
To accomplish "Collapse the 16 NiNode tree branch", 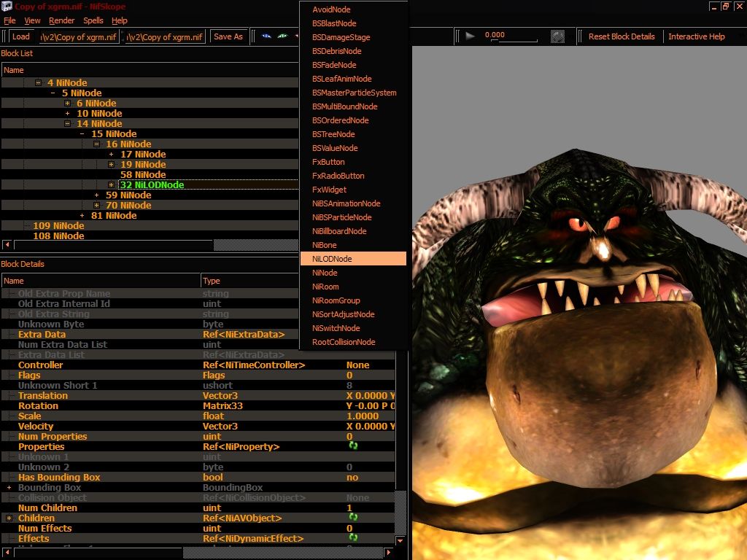I will coord(96,144).
